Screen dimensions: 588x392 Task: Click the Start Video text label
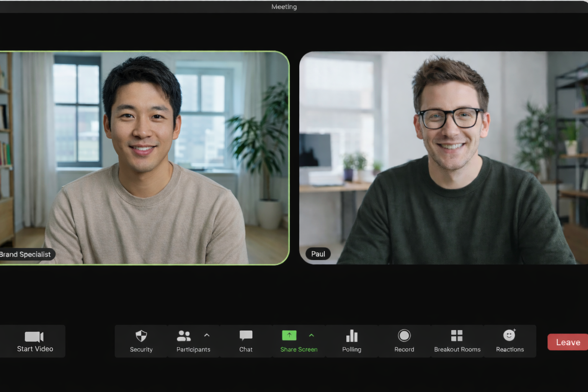point(35,349)
